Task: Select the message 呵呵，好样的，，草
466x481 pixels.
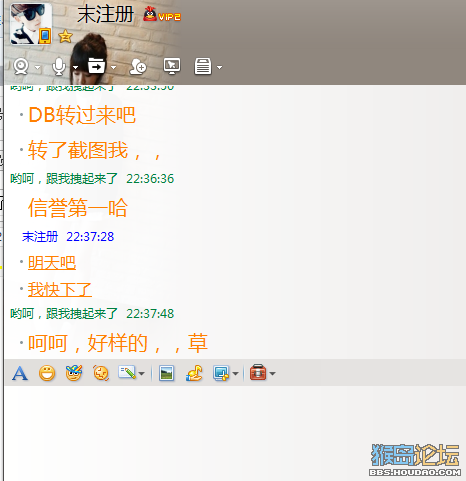Action: (118, 343)
